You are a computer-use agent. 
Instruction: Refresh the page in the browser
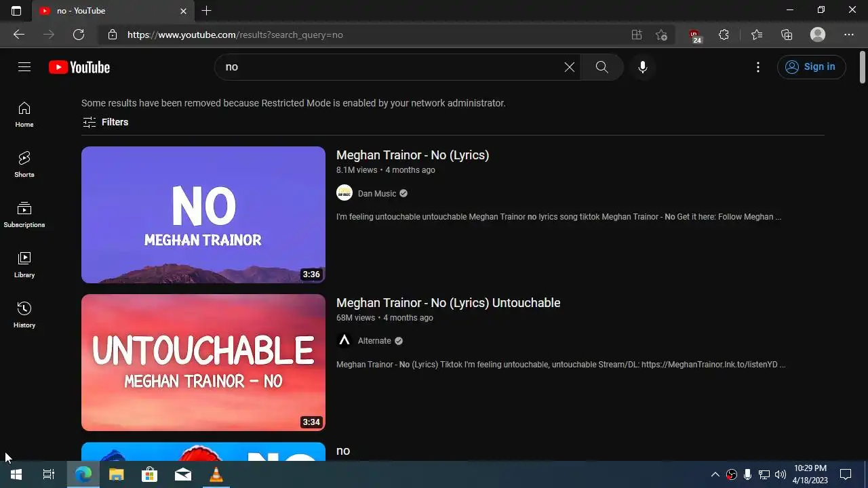(x=79, y=35)
